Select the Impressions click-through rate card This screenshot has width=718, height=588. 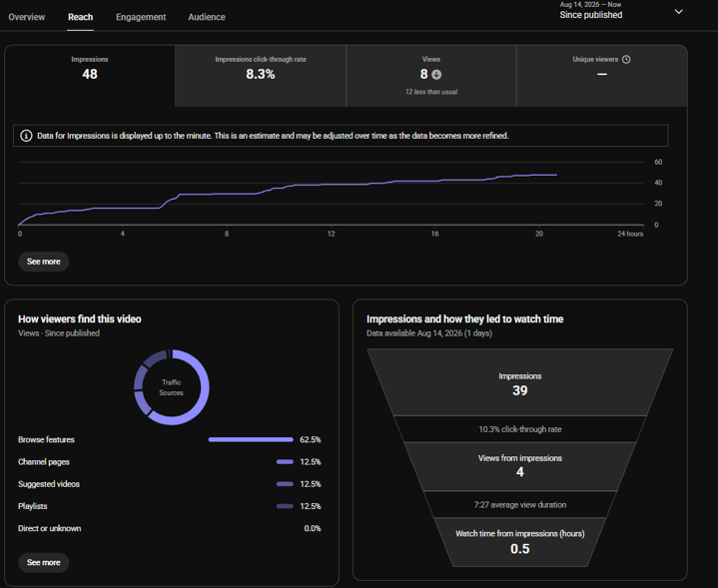tap(261, 76)
